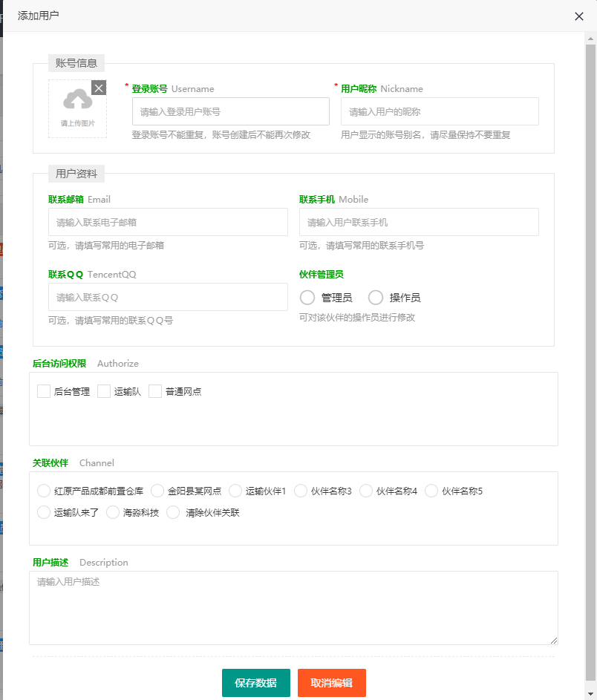Click the 联系QQ input field

click(168, 297)
